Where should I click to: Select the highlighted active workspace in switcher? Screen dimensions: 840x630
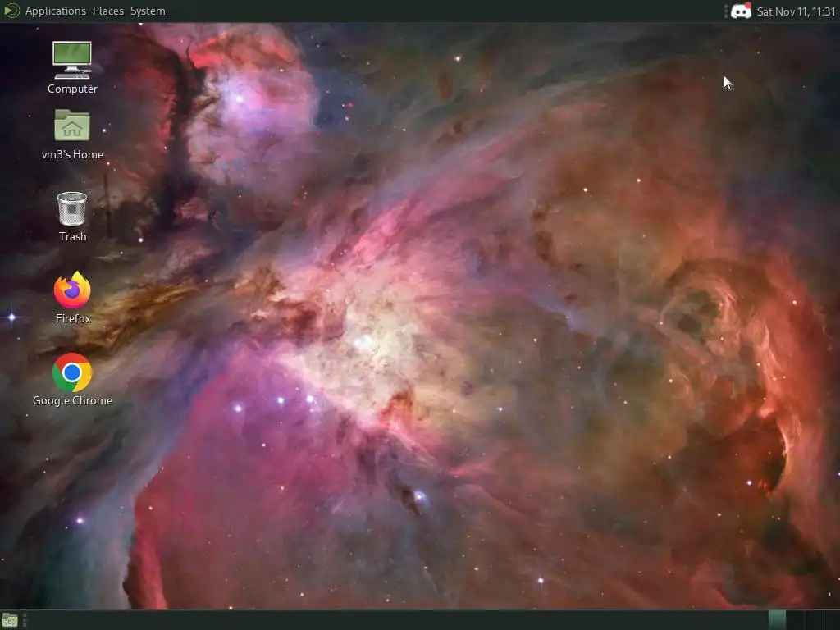(777, 620)
